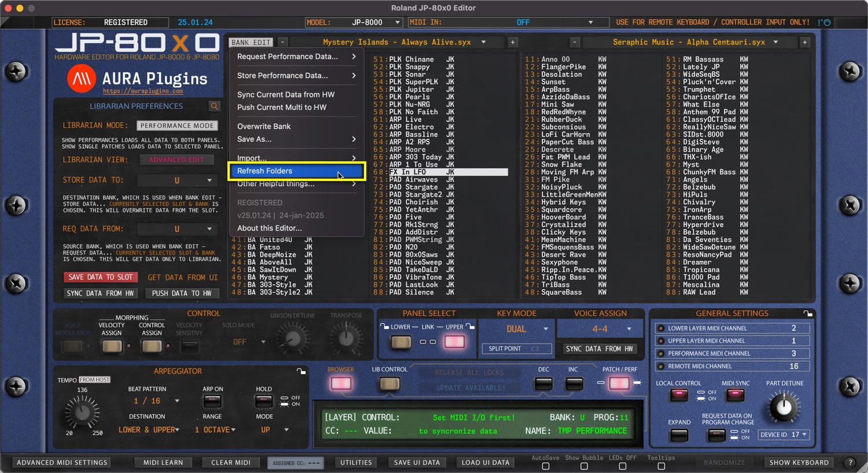868x473 pixels.
Task: Click the Tempo knob
Action: tap(82, 412)
